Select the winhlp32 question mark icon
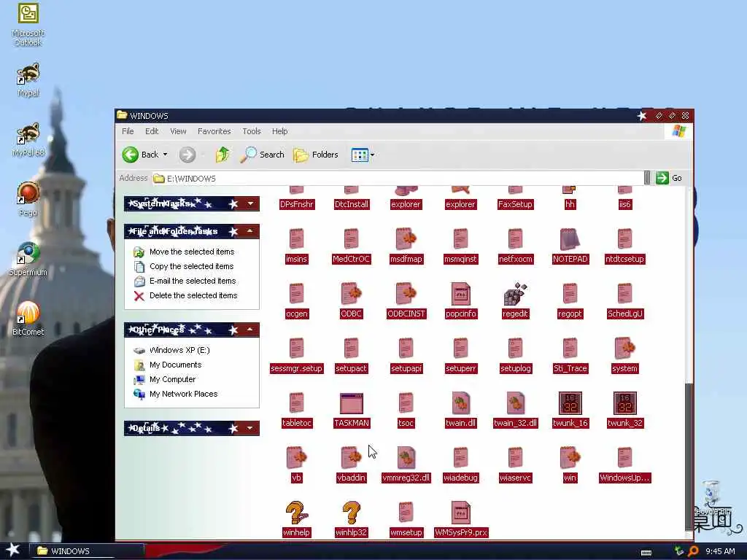Image resolution: width=747 pixels, height=560 pixels. pos(351,513)
